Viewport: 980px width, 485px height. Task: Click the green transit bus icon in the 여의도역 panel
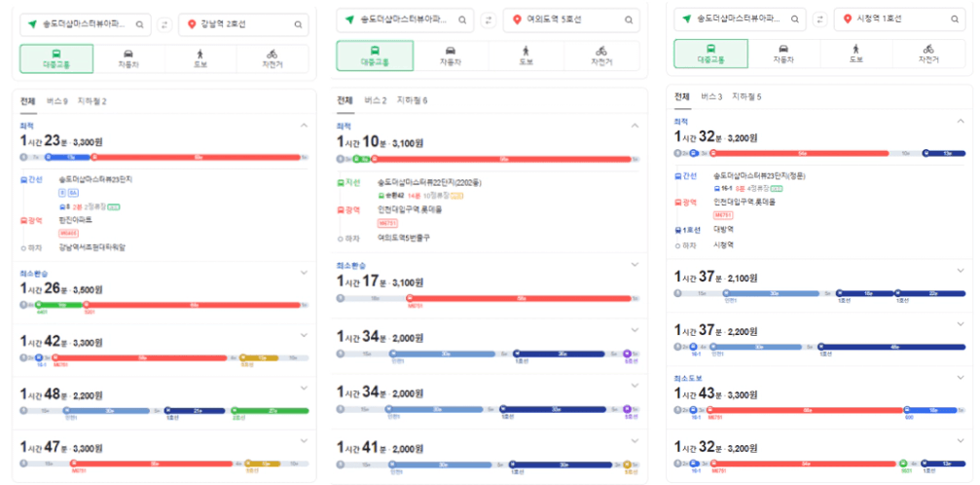tap(375, 50)
